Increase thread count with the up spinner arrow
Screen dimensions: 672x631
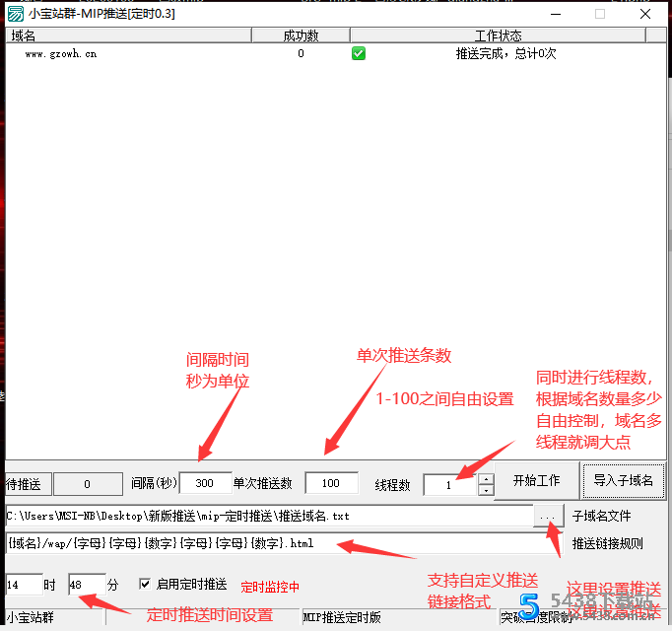486,479
